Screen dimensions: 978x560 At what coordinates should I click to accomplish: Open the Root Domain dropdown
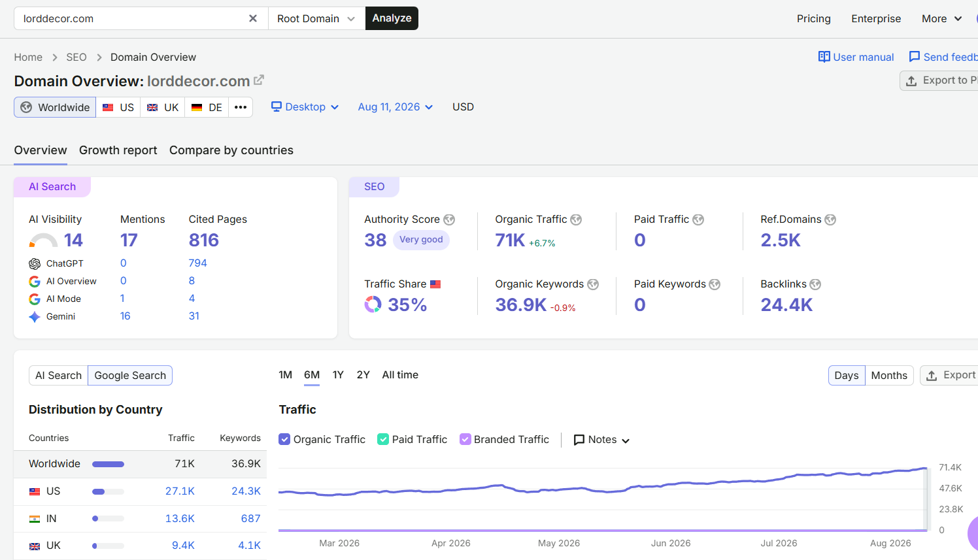coord(316,18)
